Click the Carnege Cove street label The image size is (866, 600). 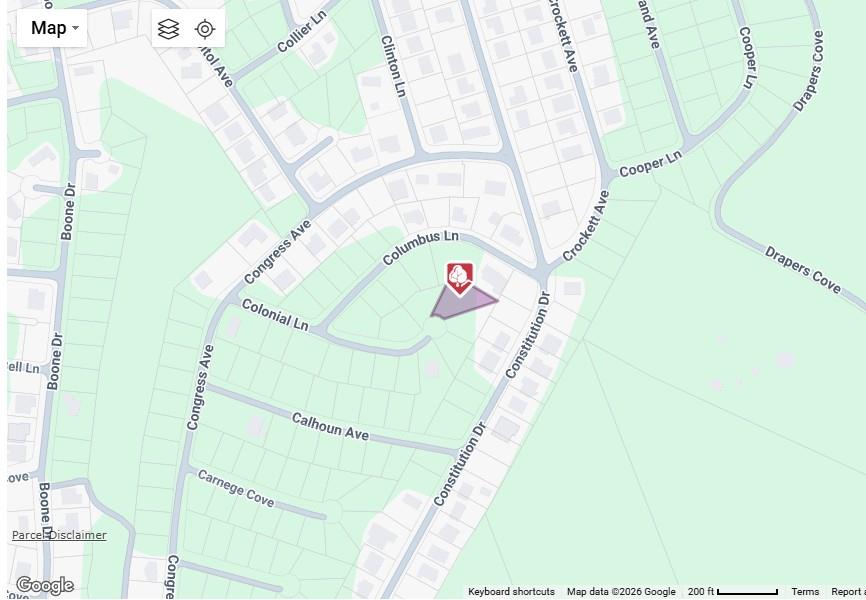pos(236,488)
